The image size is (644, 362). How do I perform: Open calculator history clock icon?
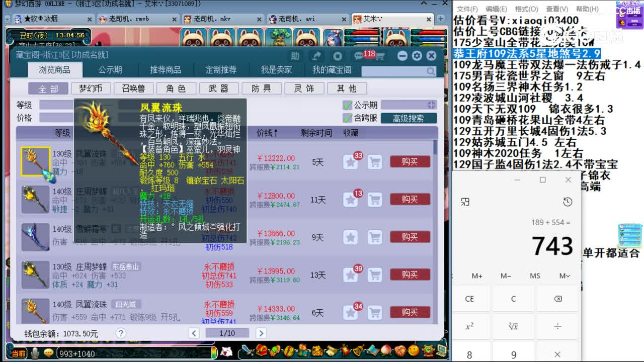[568, 202]
